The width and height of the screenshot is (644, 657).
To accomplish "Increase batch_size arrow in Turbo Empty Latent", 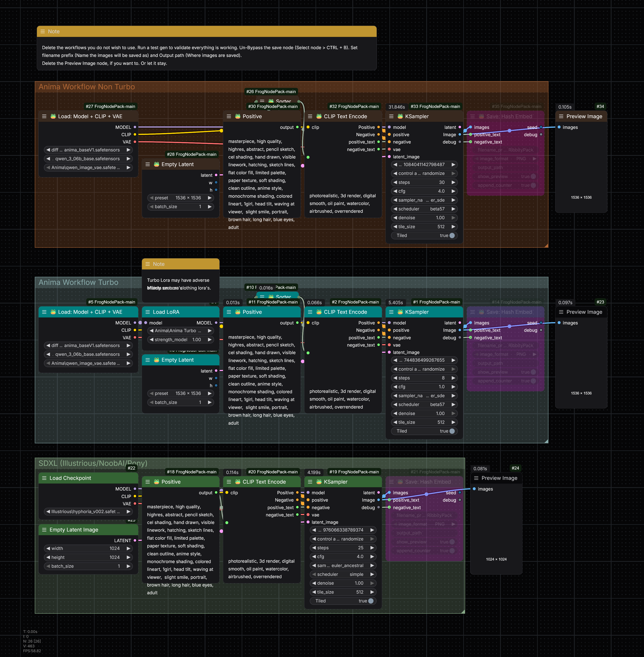I will [210, 402].
